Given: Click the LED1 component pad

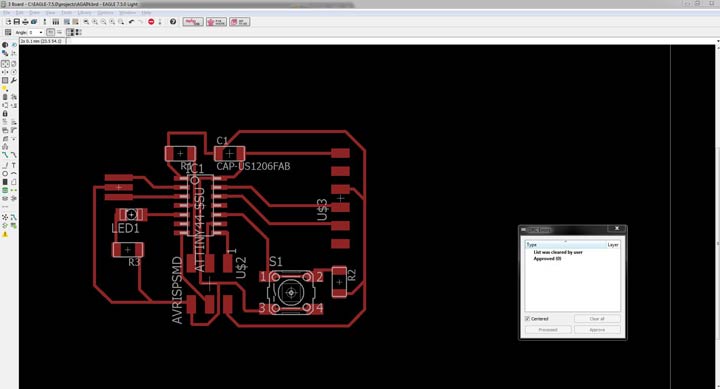Looking at the screenshot, I should pyautogui.click(x=131, y=214).
